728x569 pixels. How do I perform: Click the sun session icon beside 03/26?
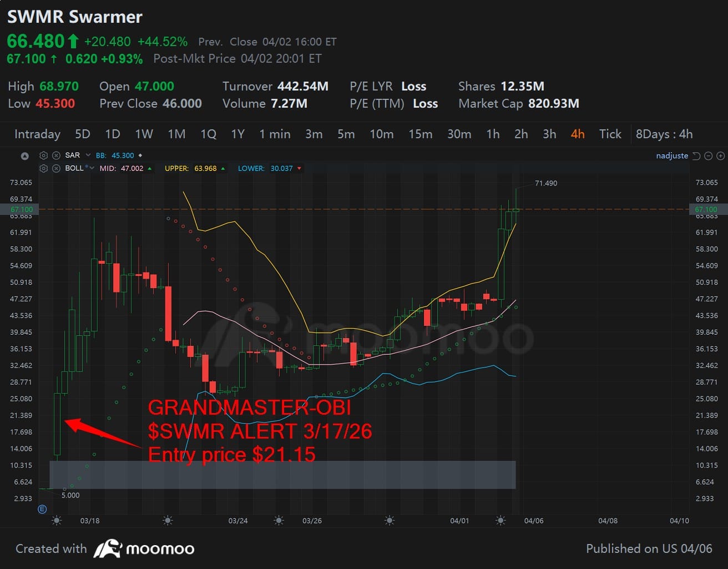[x=279, y=521]
